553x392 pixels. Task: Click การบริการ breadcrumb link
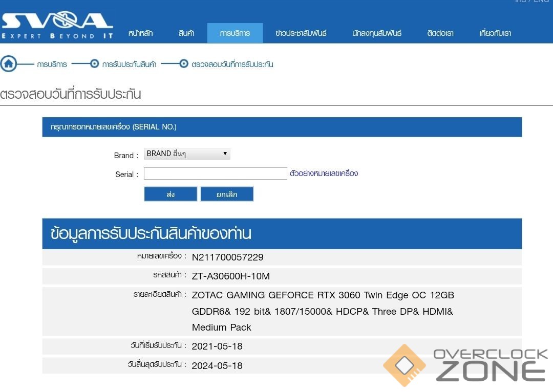[52, 64]
